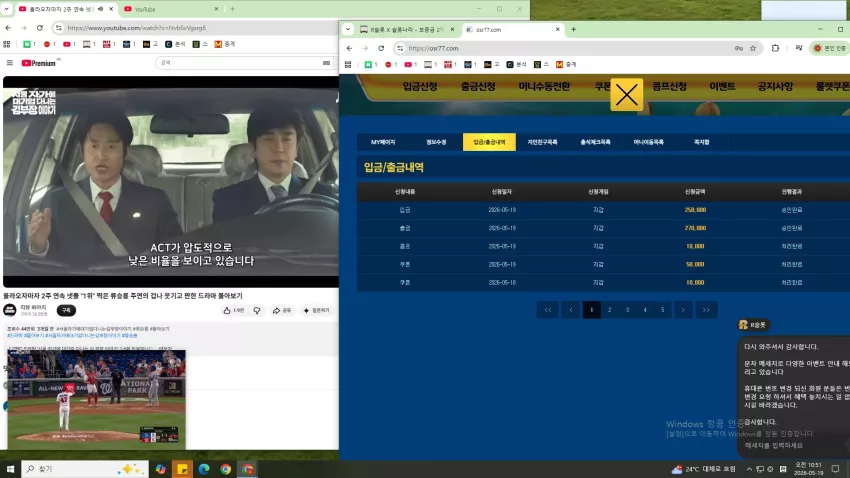850x478 pixels.
Task: Click the YouTube Premium logo
Action: click(38, 63)
